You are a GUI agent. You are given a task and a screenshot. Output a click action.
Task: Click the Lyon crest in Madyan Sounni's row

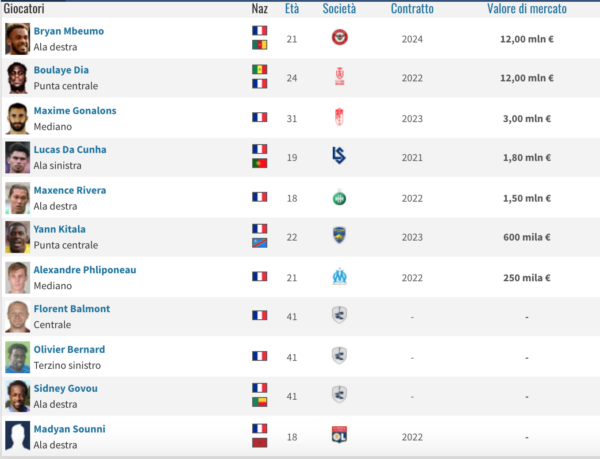point(339,435)
